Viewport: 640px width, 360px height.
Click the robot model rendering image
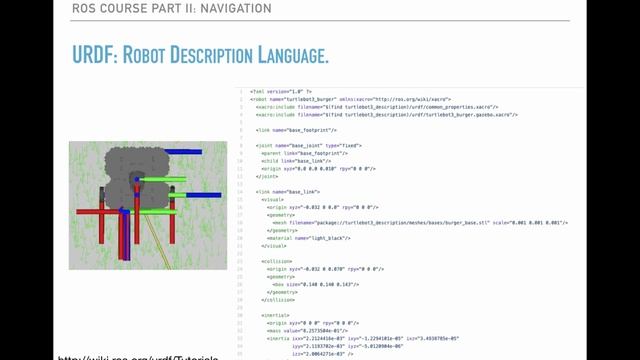(148, 205)
